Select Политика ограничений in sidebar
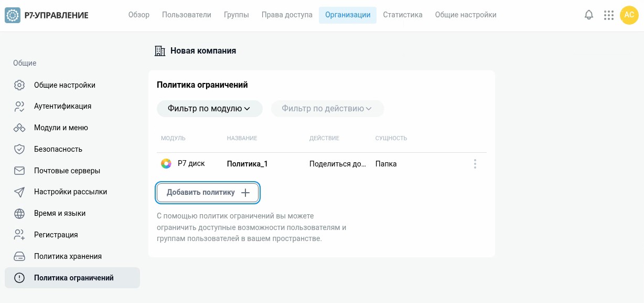Image resolution: width=644 pixels, height=303 pixels. coord(72,278)
